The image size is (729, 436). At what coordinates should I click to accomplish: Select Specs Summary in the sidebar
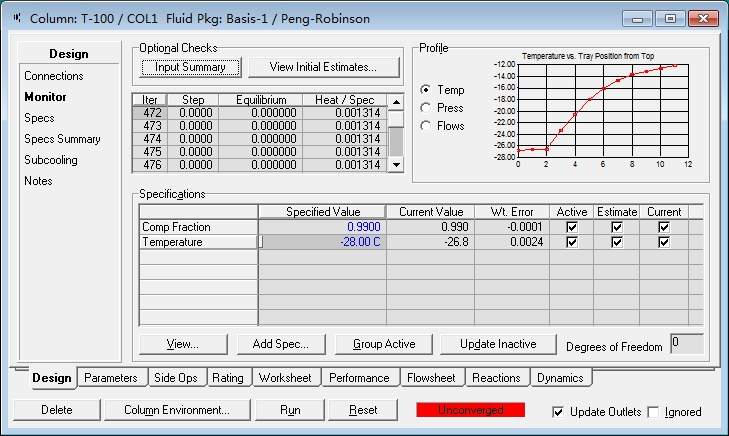click(62, 139)
